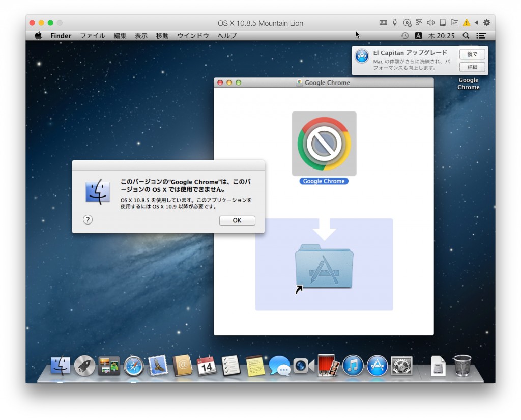Screen dimensions: 521x420
Task: Click OK in the Chrome incompatibility alert
Action: tap(237, 220)
